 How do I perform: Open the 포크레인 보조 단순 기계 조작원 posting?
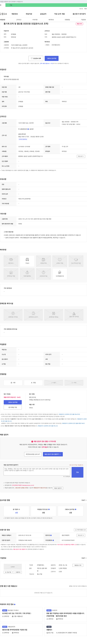point(16,613)
